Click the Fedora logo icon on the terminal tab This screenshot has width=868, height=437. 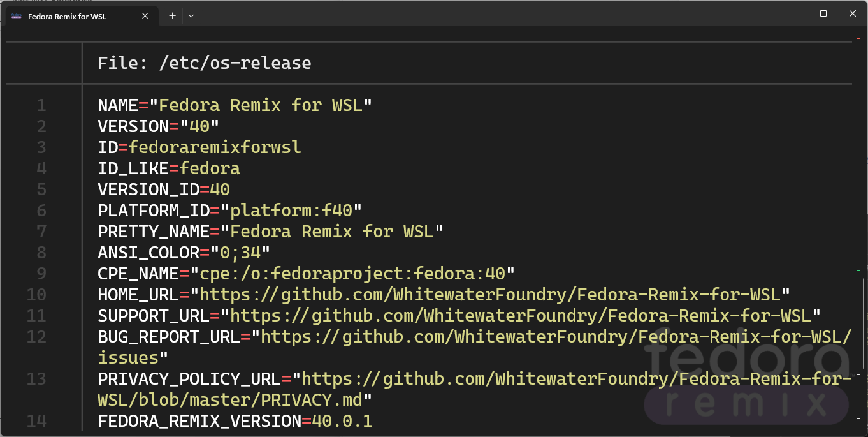point(16,17)
